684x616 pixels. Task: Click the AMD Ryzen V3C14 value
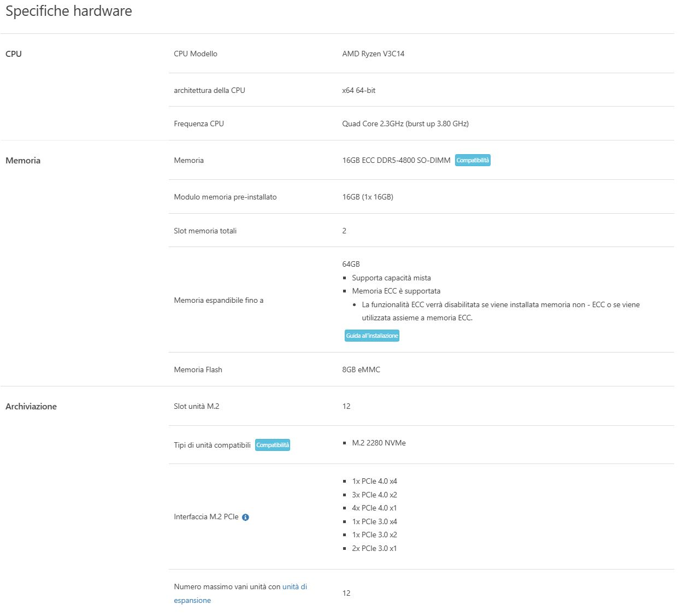point(373,54)
